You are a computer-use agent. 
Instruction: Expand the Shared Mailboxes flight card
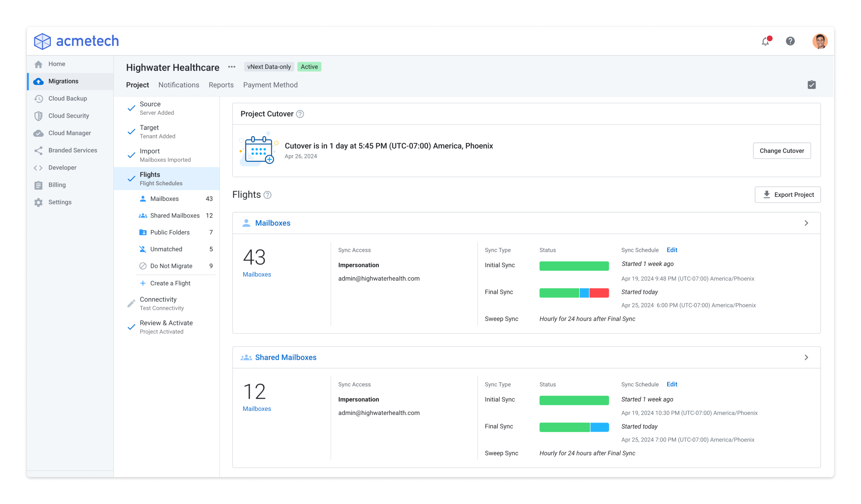pyautogui.click(x=806, y=357)
